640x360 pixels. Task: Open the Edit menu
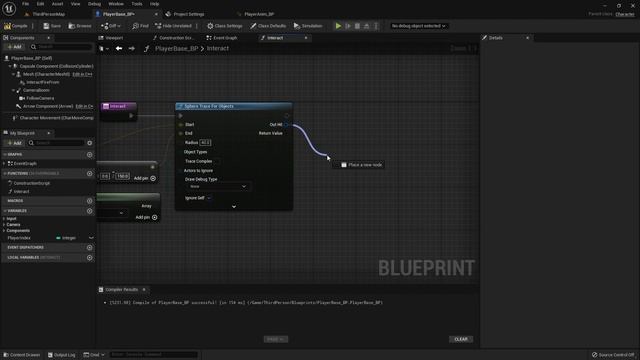(40, 4)
